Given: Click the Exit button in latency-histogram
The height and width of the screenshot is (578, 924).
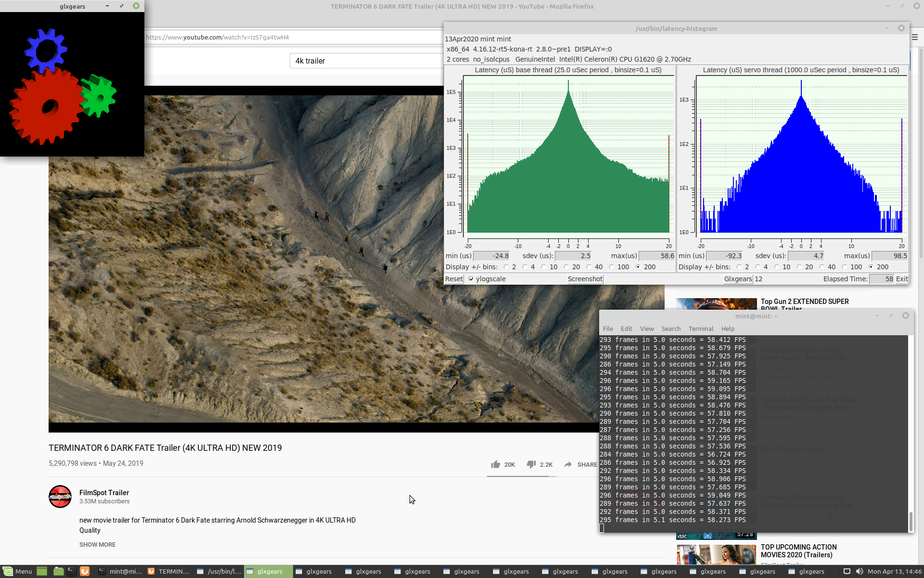Looking at the screenshot, I should click(902, 279).
